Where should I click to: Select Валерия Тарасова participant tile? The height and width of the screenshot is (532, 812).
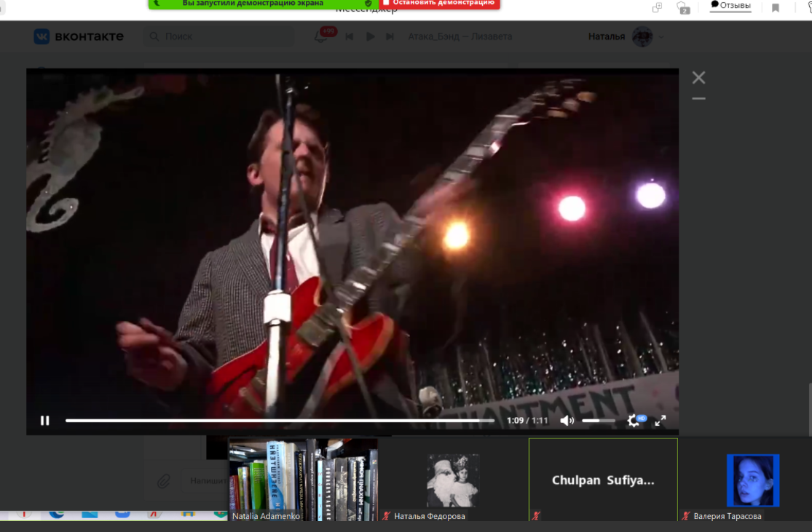click(746, 480)
